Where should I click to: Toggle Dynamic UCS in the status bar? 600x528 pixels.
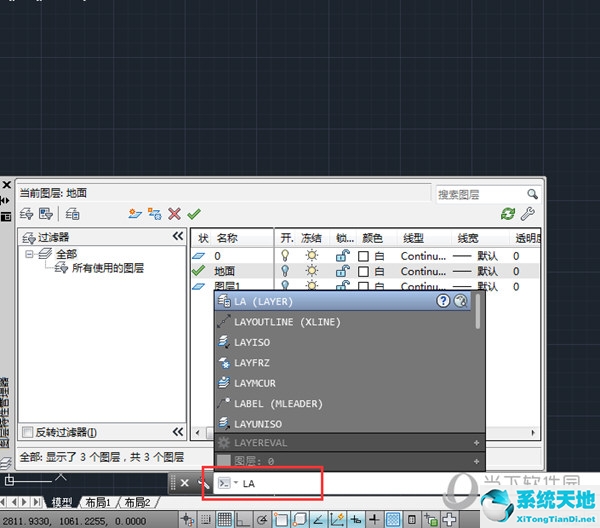pyautogui.click(x=337, y=519)
